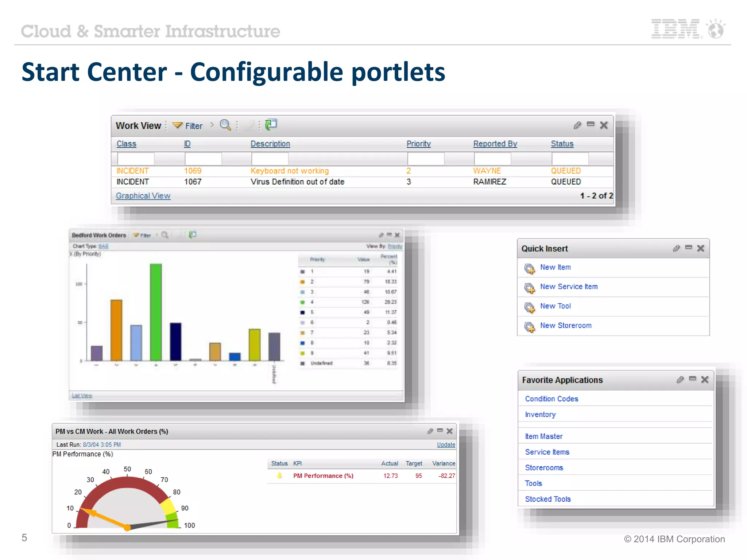The image size is (747, 560).
Task: Edit the PM vs CM Work portlet
Action: coord(430,431)
